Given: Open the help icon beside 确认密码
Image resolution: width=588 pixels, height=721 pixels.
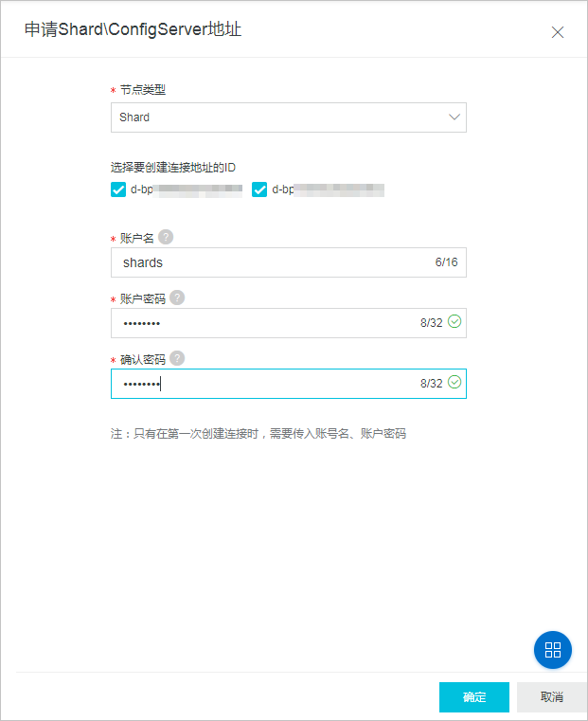Looking at the screenshot, I should coord(177,358).
